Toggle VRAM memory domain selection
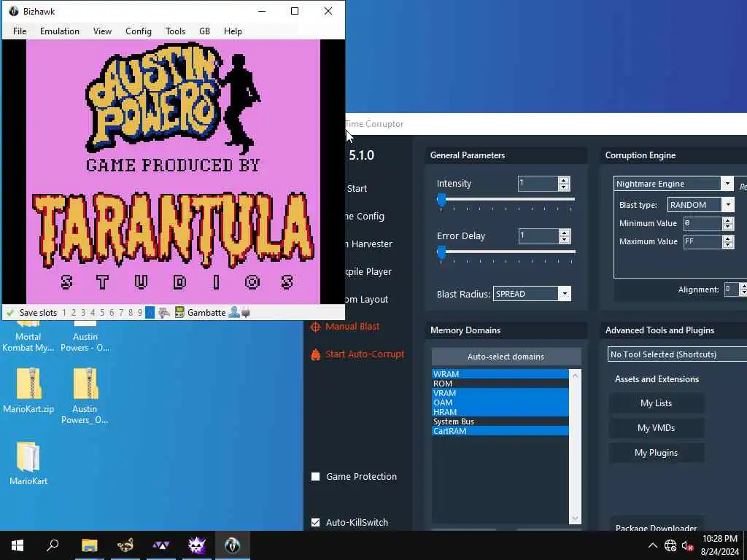This screenshot has height=560, width=747. [x=500, y=393]
